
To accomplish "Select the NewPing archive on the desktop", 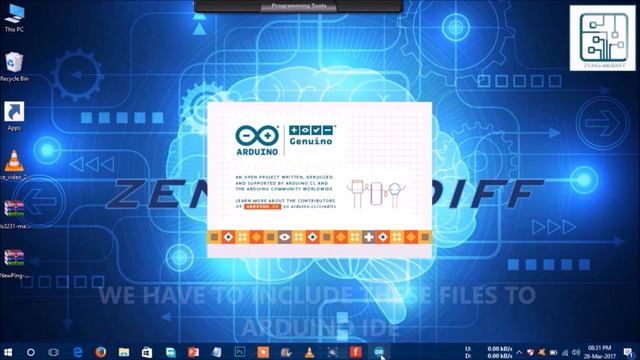I will (14, 263).
